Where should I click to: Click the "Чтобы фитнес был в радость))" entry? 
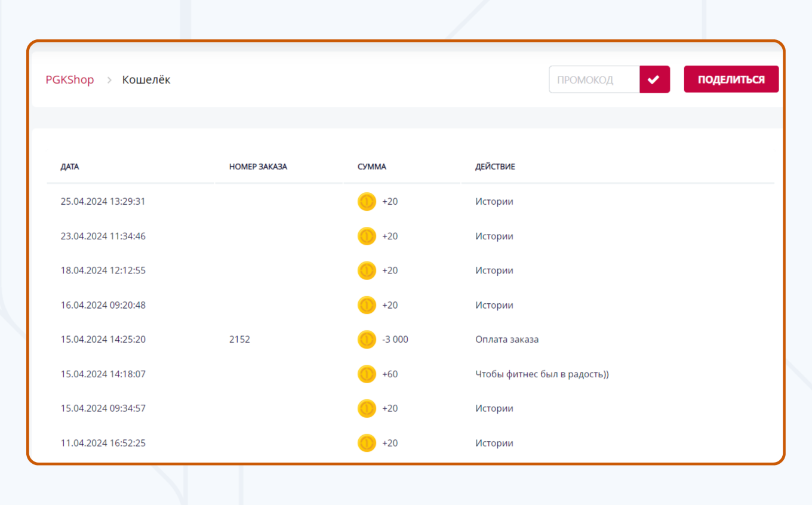tap(542, 374)
